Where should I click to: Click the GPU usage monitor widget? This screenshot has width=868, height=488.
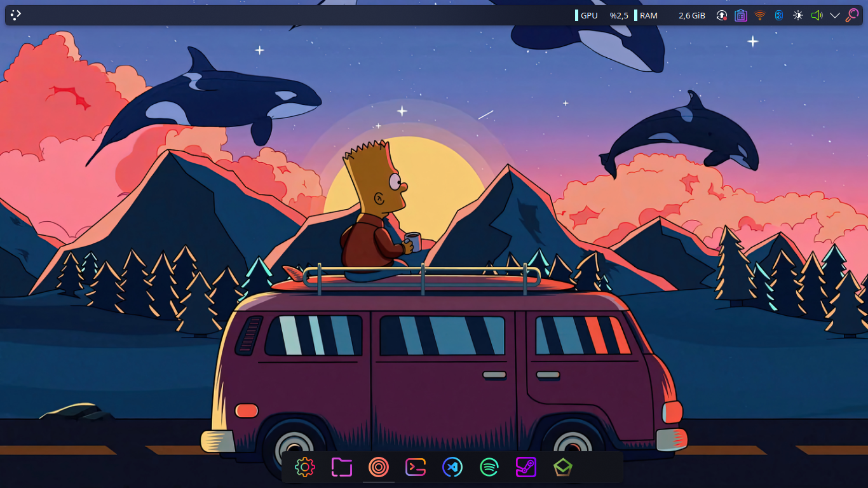[x=602, y=15]
